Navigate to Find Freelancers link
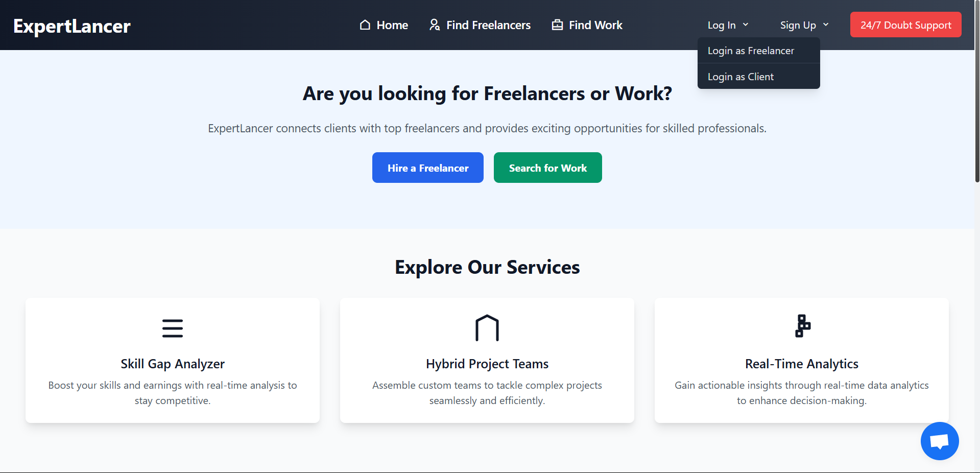Screen dimensions: 980x473 [488, 25]
